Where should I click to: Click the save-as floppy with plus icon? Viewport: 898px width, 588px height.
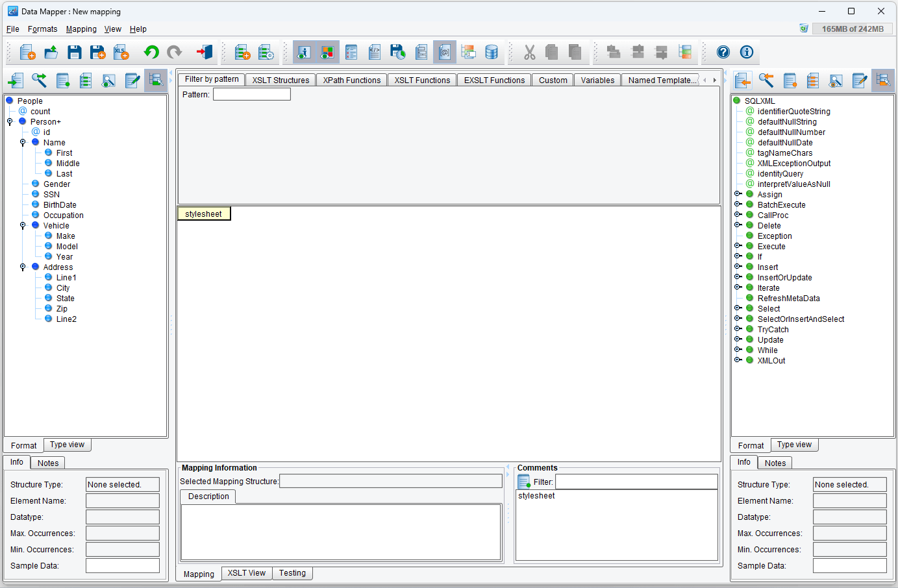[x=97, y=52]
